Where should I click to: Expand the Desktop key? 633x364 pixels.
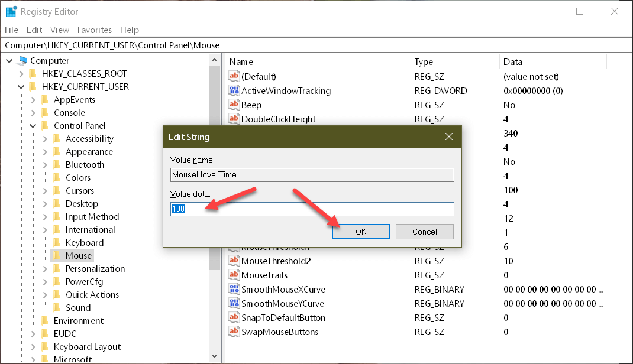pos(45,203)
